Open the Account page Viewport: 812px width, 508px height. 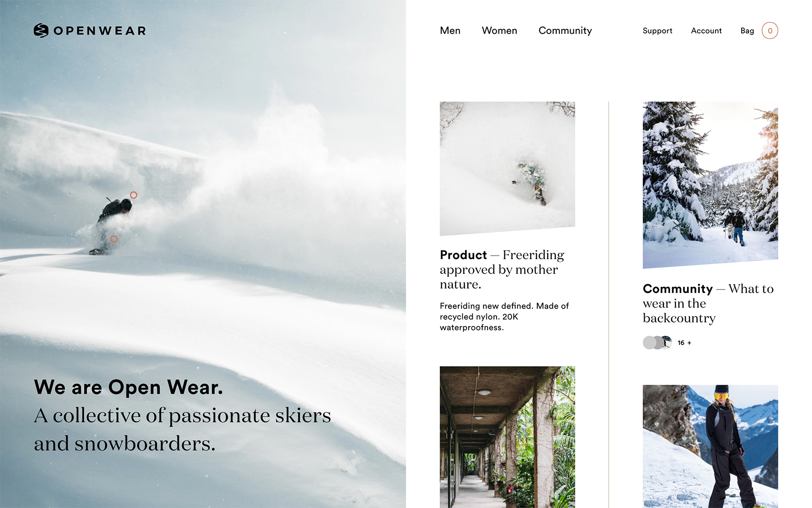(706, 31)
